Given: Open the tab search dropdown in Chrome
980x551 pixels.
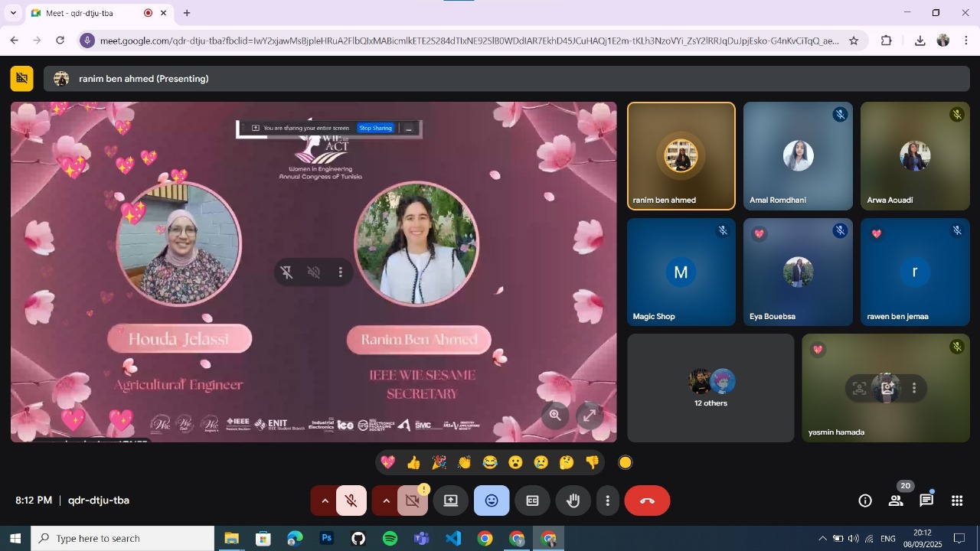Looking at the screenshot, I should pyautogui.click(x=13, y=13).
